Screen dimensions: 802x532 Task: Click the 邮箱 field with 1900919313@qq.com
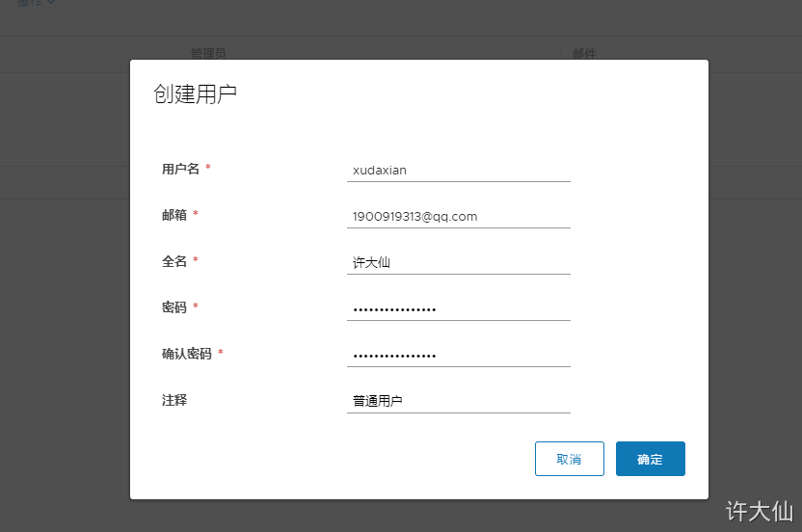[458, 217]
